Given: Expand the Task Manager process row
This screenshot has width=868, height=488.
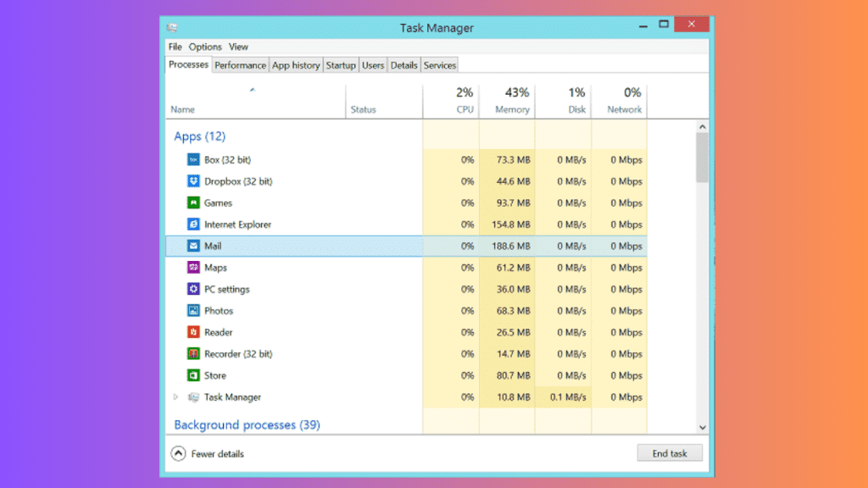Looking at the screenshot, I should (175, 397).
